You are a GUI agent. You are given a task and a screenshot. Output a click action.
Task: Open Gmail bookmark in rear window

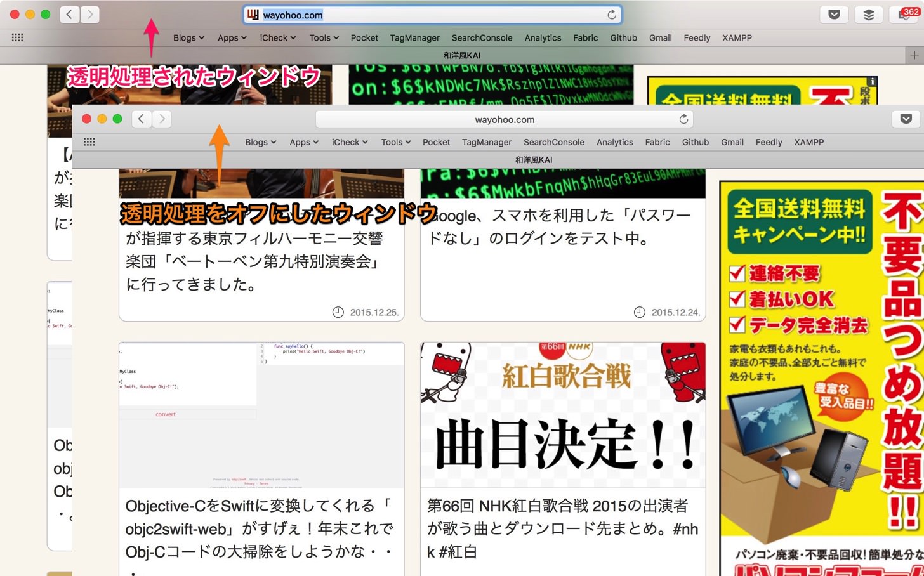coord(660,37)
